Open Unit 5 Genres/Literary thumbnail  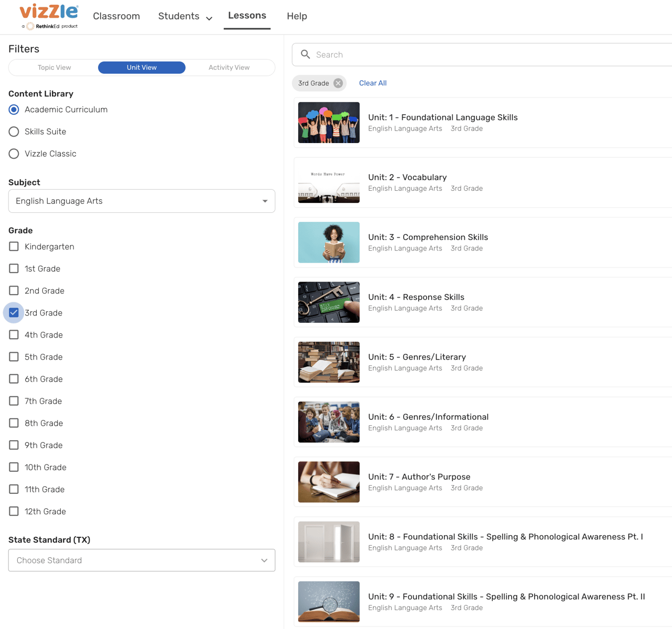(x=329, y=362)
